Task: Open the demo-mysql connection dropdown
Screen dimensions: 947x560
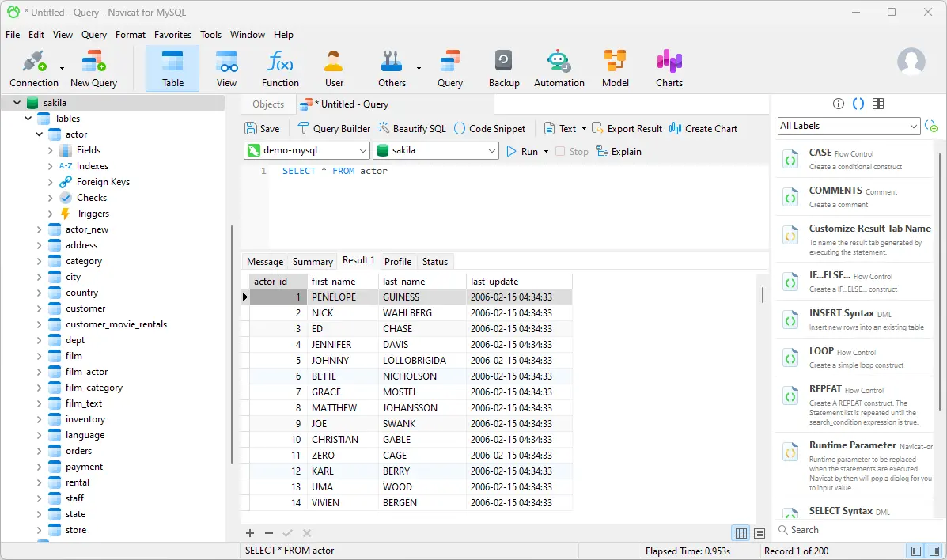Action: (x=307, y=150)
